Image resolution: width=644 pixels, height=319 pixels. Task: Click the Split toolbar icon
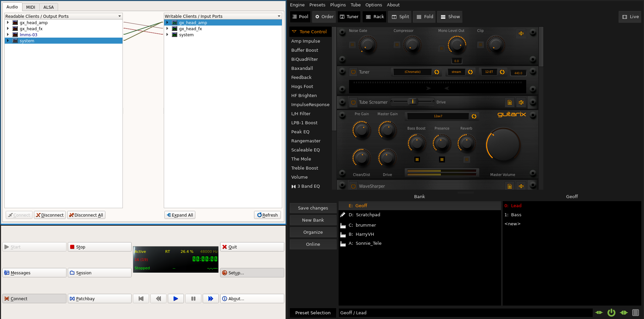399,16
